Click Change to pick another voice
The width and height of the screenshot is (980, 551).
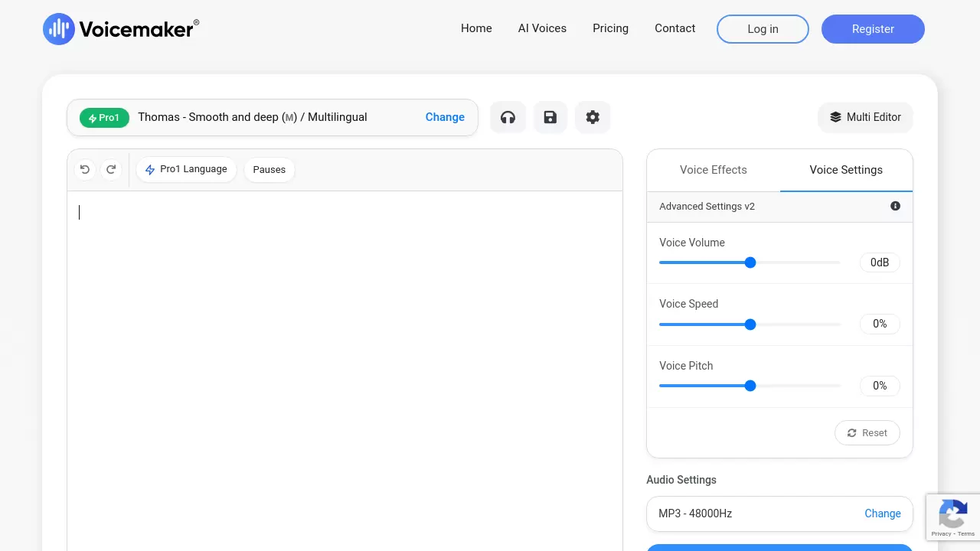[x=445, y=117]
